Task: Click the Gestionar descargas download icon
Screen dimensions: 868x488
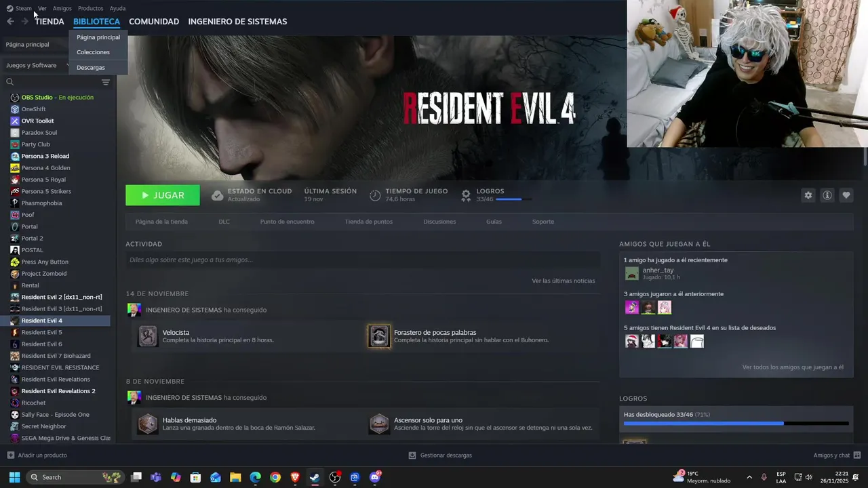Action: (x=412, y=455)
